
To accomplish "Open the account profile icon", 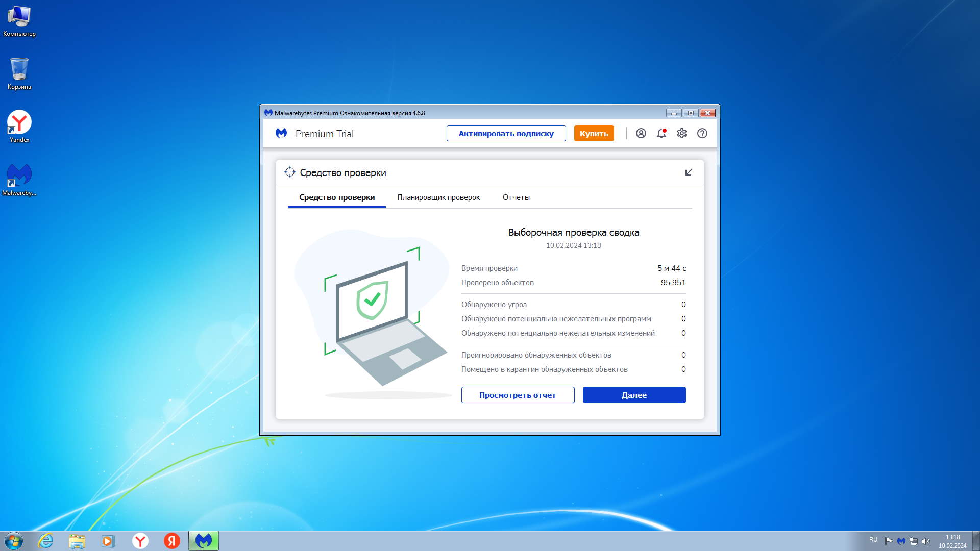I will [641, 133].
